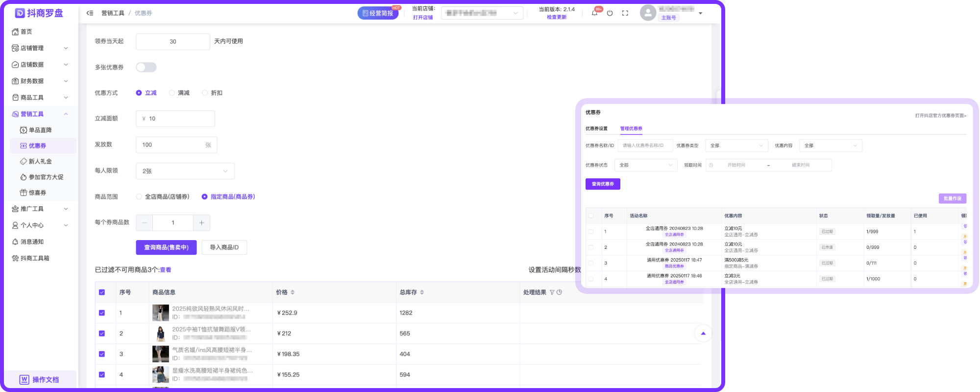Image resolution: width=980 pixels, height=392 pixels.
Task: Open the 当前店铺 selector dropdown
Action: pos(482,13)
